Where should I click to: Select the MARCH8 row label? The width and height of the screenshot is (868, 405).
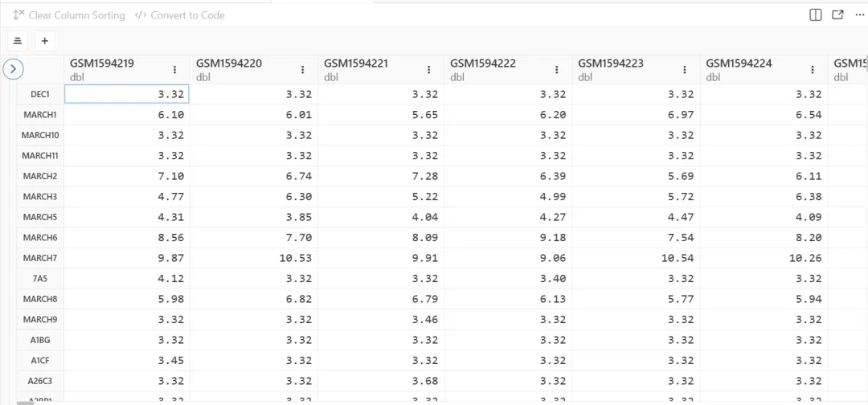(40, 299)
